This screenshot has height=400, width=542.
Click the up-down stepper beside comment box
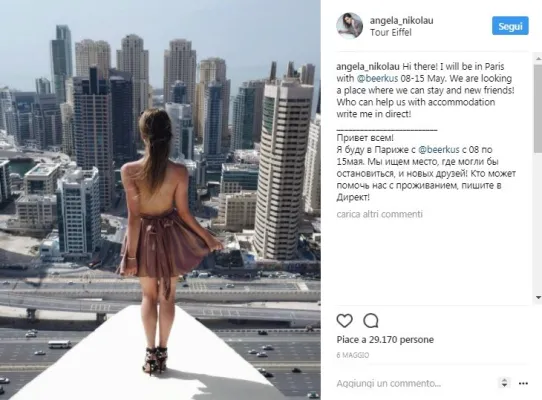click(x=504, y=383)
